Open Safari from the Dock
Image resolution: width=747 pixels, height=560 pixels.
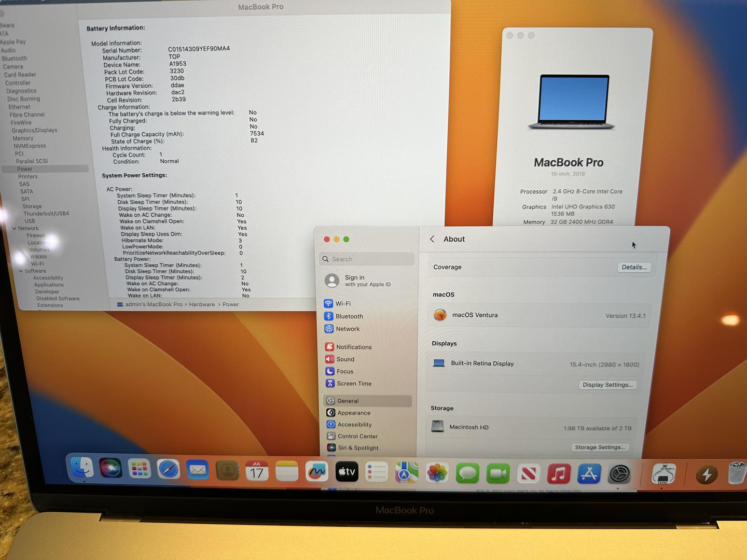[x=169, y=470]
